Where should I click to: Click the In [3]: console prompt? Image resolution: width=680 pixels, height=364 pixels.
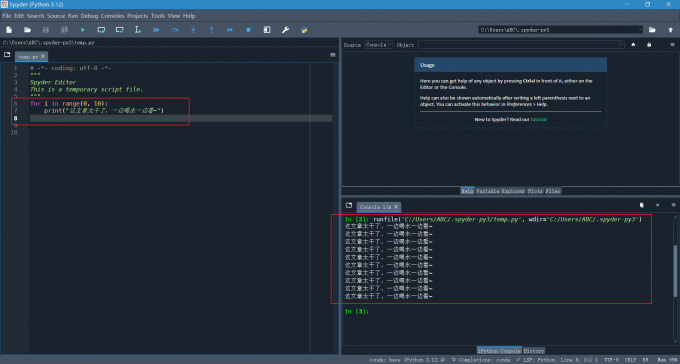click(x=356, y=311)
